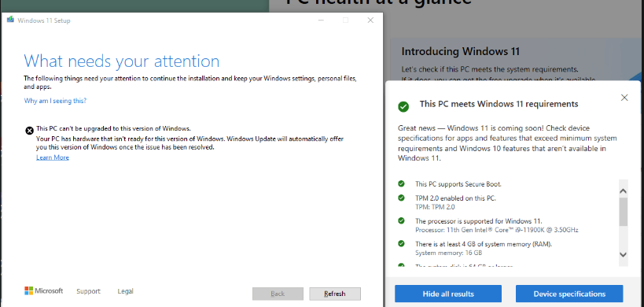
Task: Open the Learn More link
Action: (x=53, y=157)
